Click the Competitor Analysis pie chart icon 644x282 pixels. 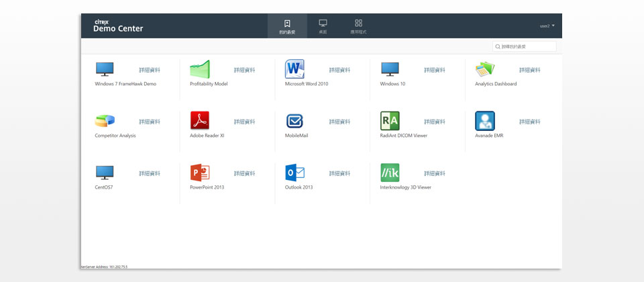pyautogui.click(x=105, y=120)
